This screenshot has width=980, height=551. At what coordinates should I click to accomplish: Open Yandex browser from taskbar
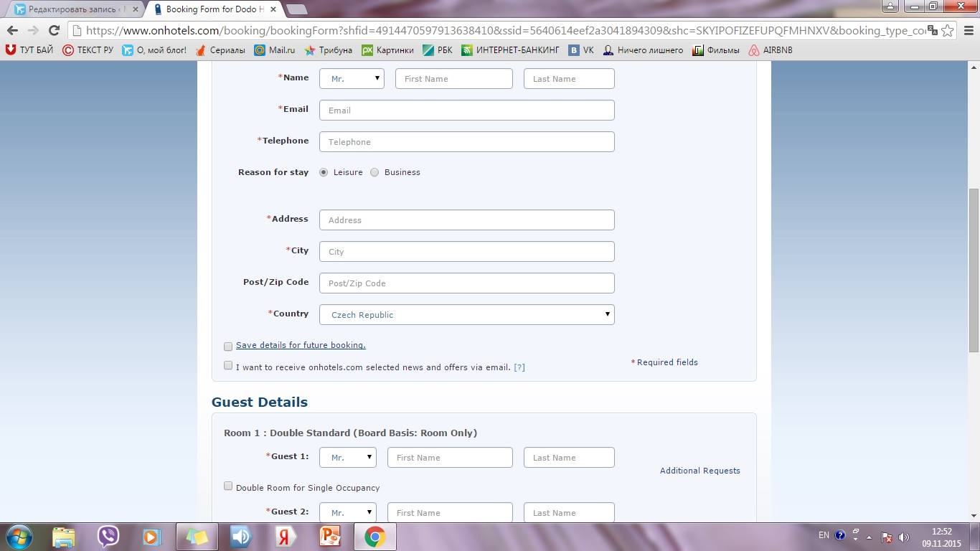coord(286,537)
